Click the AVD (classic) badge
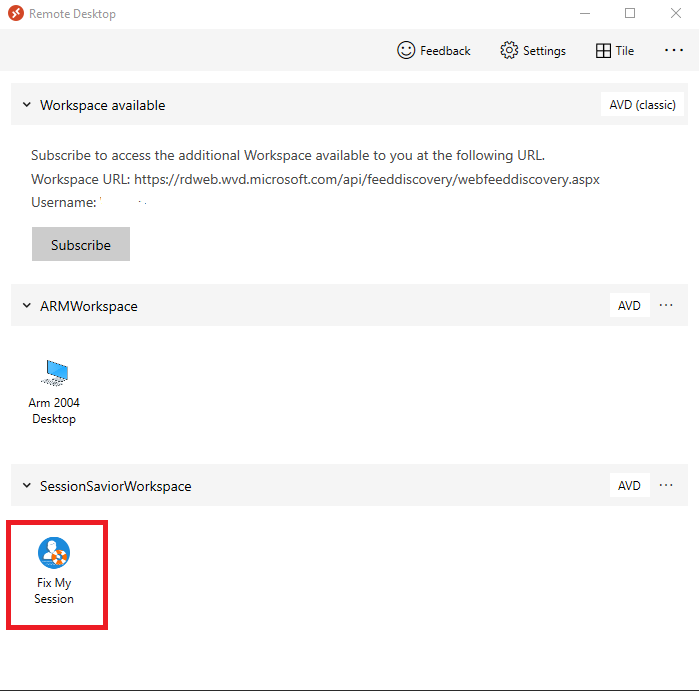 pos(643,105)
